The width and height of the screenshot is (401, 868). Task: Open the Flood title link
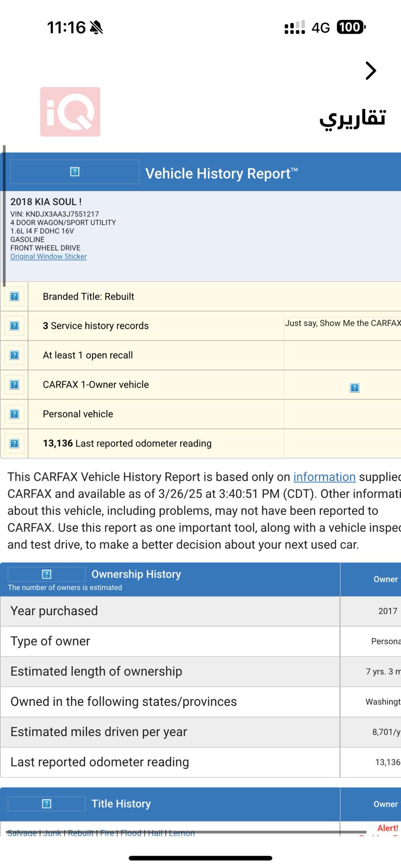coord(131,833)
